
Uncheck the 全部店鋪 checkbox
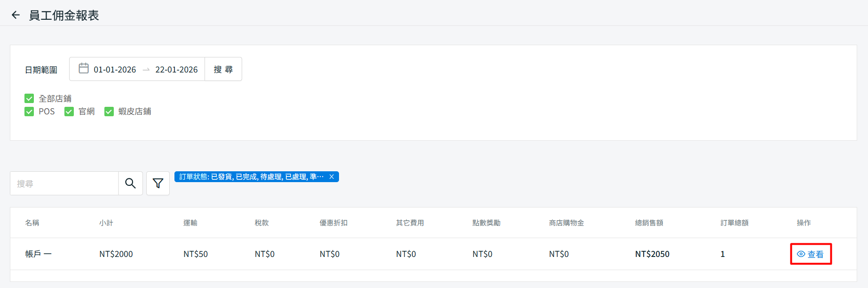coord(29,98)
